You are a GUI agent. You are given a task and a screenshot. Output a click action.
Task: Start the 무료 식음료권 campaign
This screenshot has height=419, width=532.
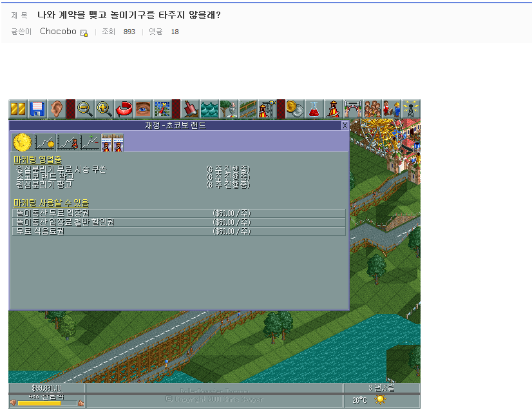point(179,231)
